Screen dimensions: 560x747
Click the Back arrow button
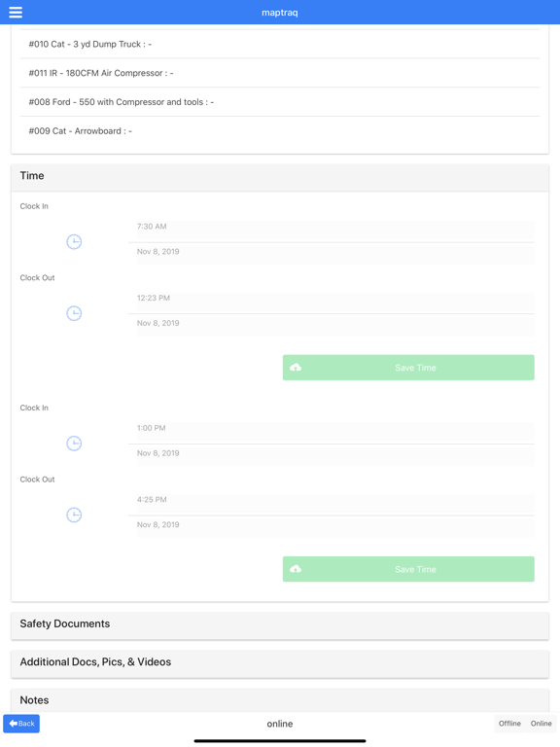click(x=21, y=724)
